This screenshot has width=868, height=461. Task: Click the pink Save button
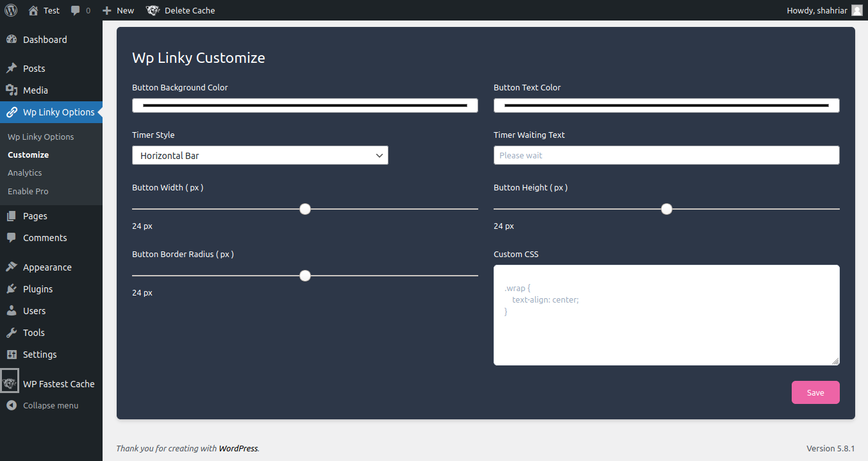click(x=815, y=392)
